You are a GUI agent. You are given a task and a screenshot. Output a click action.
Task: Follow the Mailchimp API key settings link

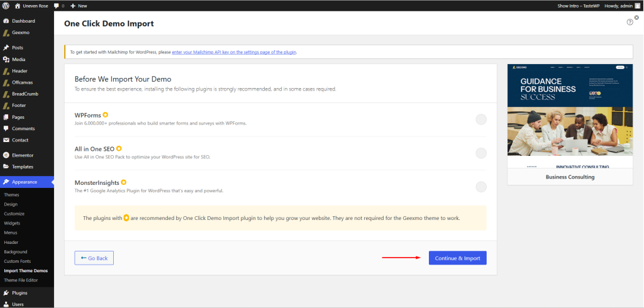tap(234, 52)
